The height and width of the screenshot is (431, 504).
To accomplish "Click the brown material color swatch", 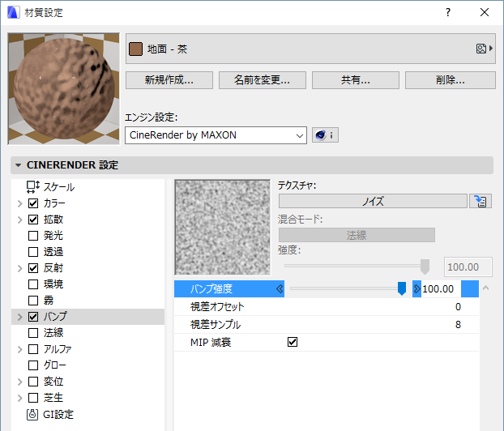I will coord(135,49).
